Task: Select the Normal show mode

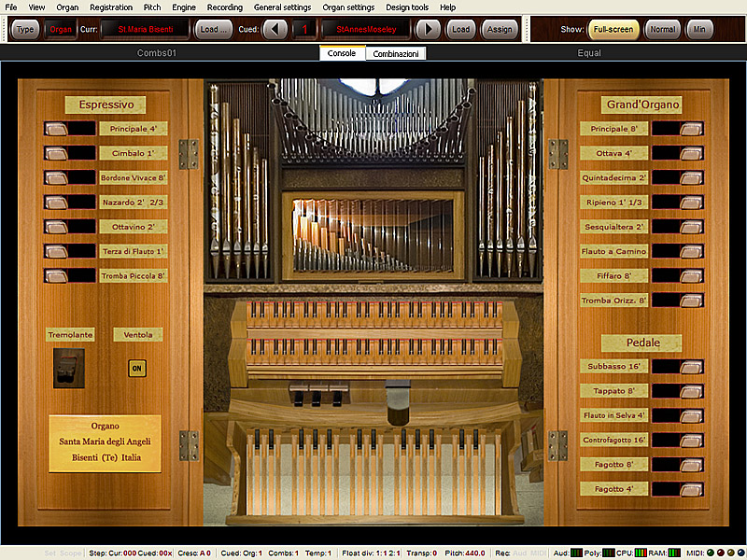Action: tap(662, 29)
